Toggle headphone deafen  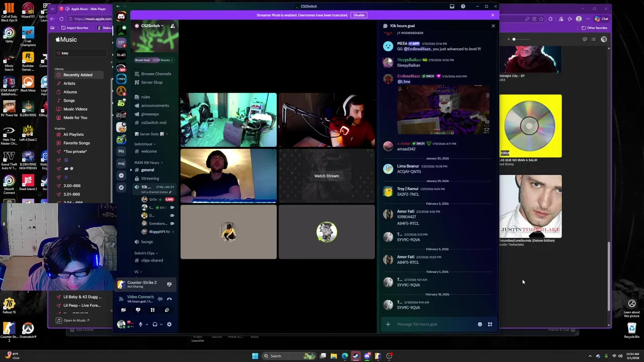pyautogui.click(x=155, y=324)
